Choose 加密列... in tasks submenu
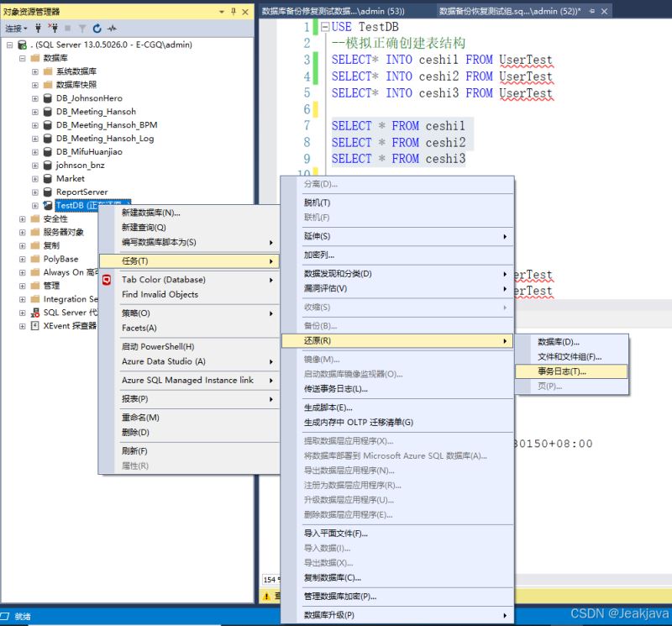Viewport: 672px width, 626px height. pos(397,255)
